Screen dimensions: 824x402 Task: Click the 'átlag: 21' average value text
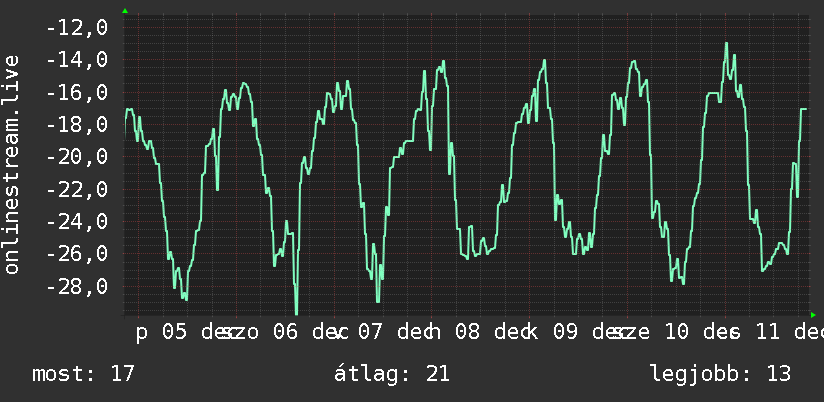click(x=392, y=374)
